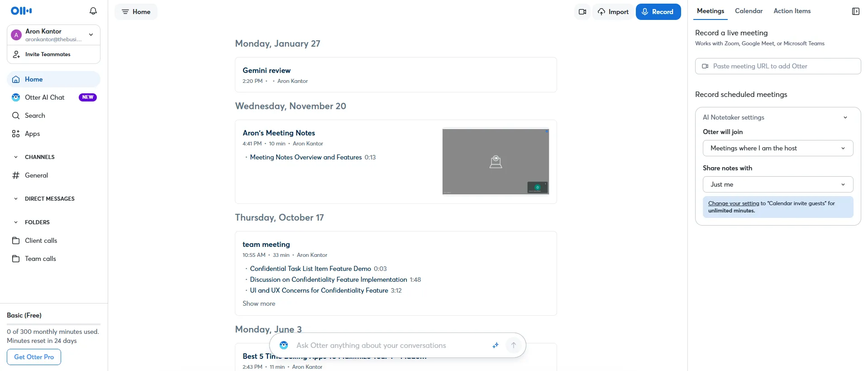Click the monthly minutes usage bar
Image resolution: width=868 pixels, height=371 pixels.
53,324
